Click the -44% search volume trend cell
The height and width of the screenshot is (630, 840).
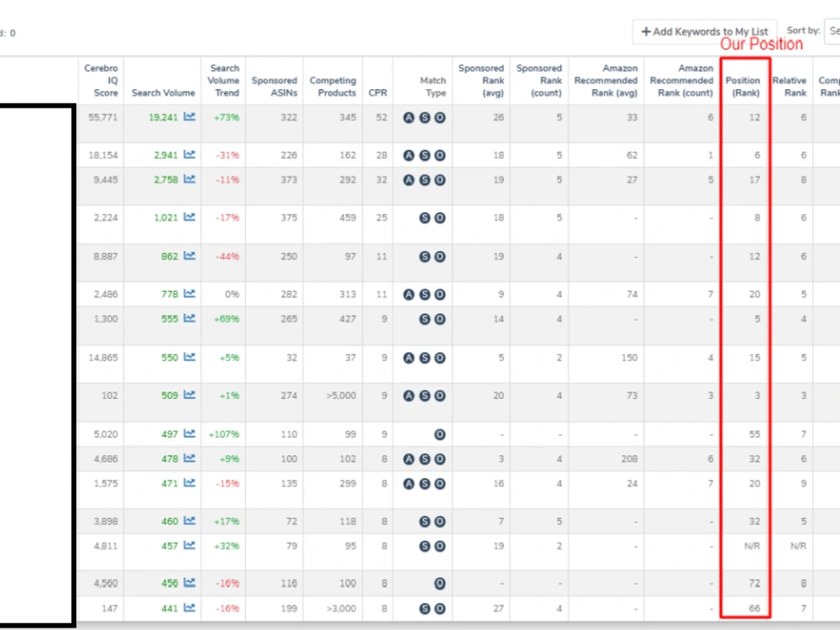228,256
